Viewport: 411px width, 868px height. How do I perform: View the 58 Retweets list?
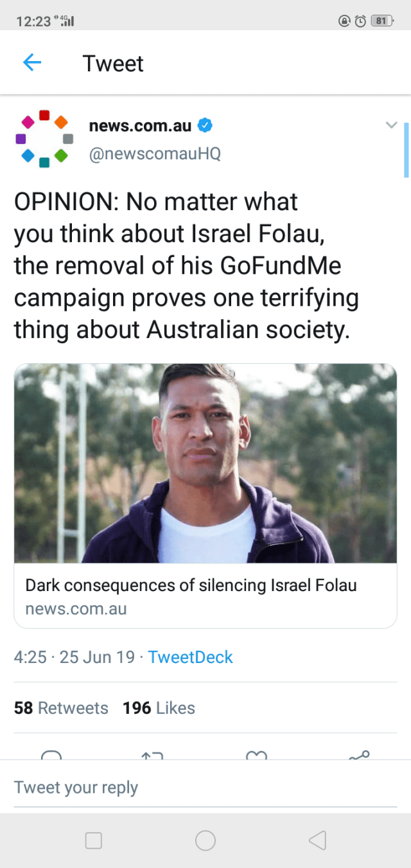pos(61,708)
